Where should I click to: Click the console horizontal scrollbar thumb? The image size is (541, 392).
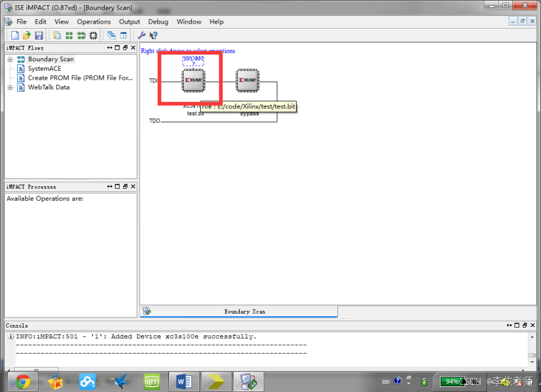coord(36,369)
